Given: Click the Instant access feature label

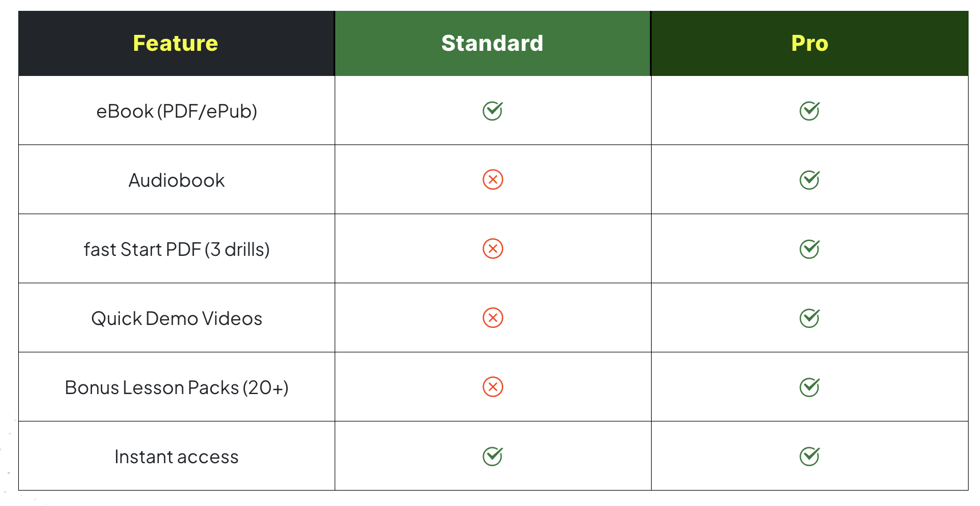Looking at the screenshot, I should tap(176, 457).
